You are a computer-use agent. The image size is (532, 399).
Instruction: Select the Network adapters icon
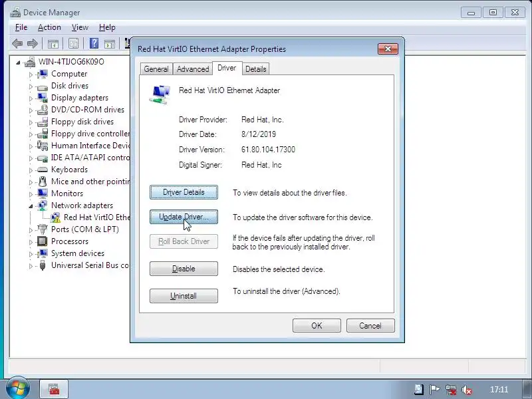43,205
